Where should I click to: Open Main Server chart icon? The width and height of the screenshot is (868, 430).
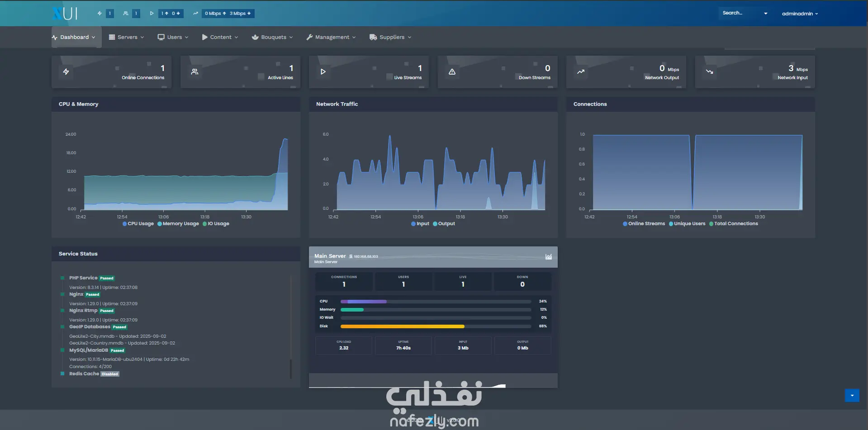point(549,257)
